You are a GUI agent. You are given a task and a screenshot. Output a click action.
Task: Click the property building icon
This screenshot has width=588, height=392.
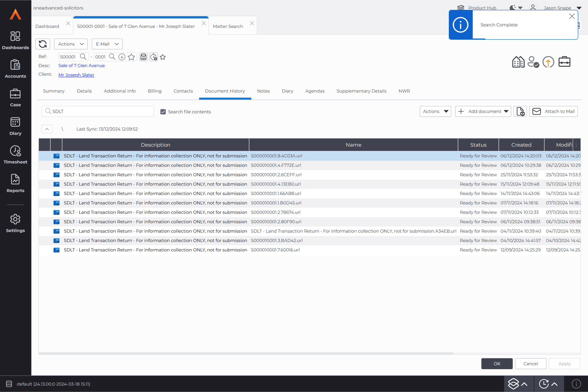point(518,62)
